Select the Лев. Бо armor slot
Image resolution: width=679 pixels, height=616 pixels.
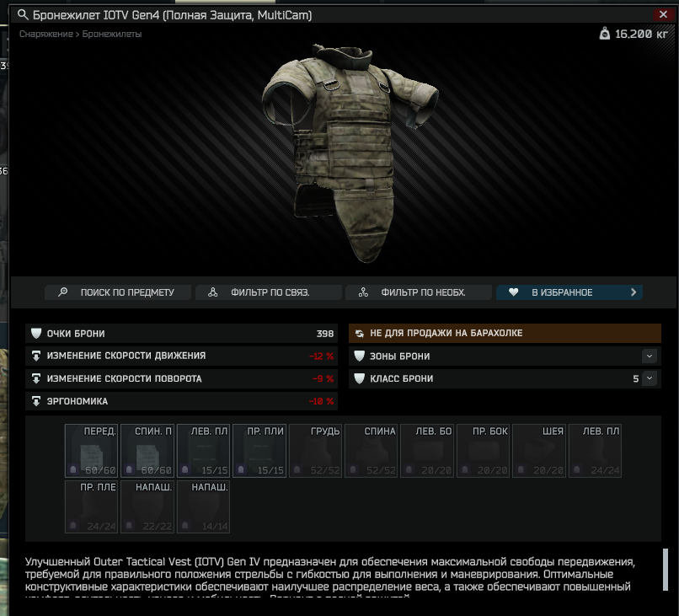click(x=427, y=451)
